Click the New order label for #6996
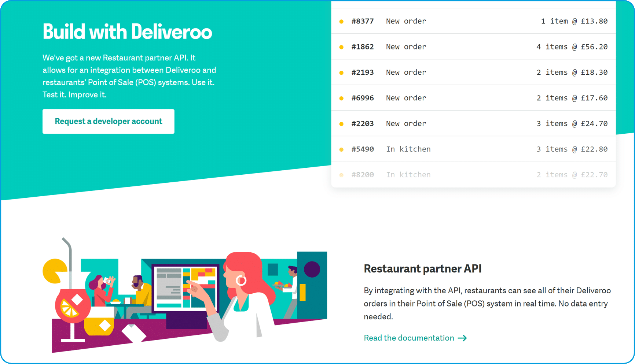 click(x=406, y=98)
